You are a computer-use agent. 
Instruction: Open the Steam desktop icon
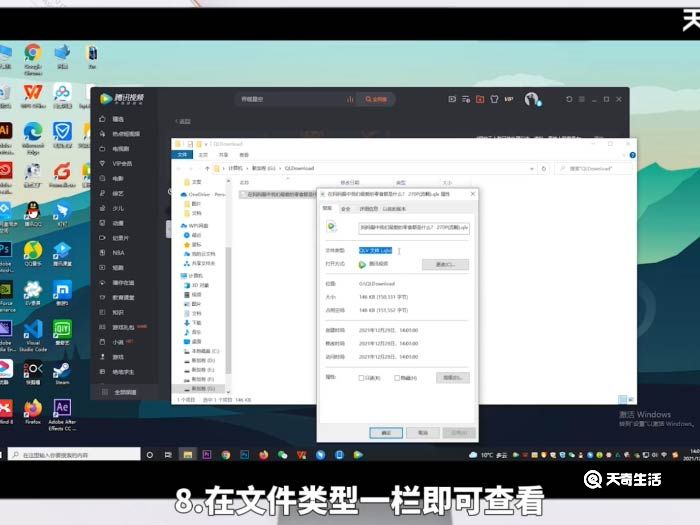point(62,374)
